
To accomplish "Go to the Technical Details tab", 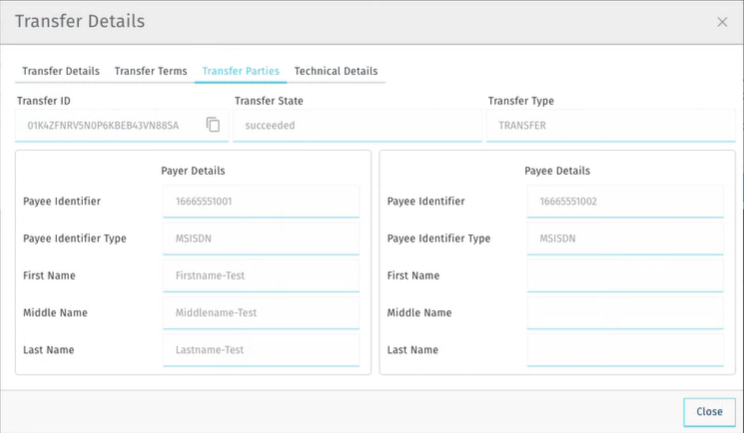I will click(336, 71).
